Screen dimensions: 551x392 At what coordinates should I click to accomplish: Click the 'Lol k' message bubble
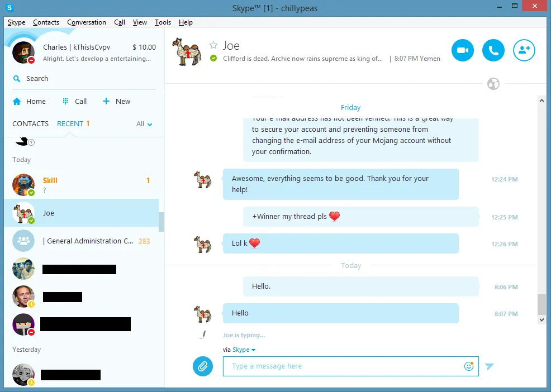(x=340, y=243)
